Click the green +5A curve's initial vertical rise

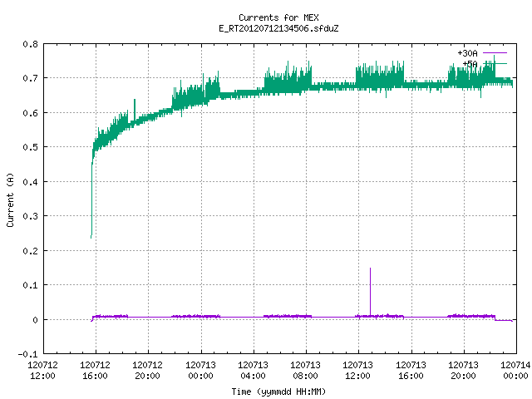point(91,200)
